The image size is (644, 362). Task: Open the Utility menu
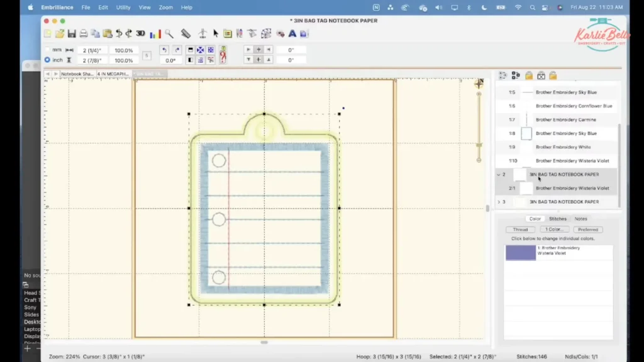click(x=123, y=8)
